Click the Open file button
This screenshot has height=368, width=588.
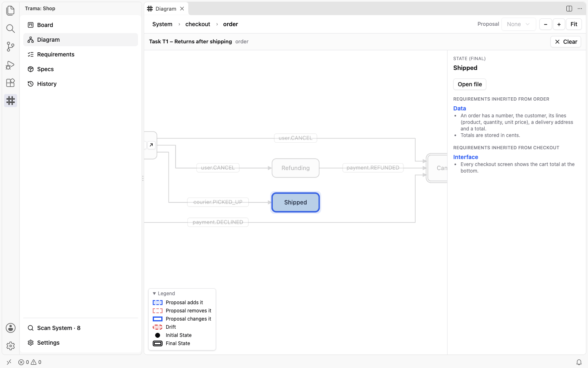pos(470,84)
